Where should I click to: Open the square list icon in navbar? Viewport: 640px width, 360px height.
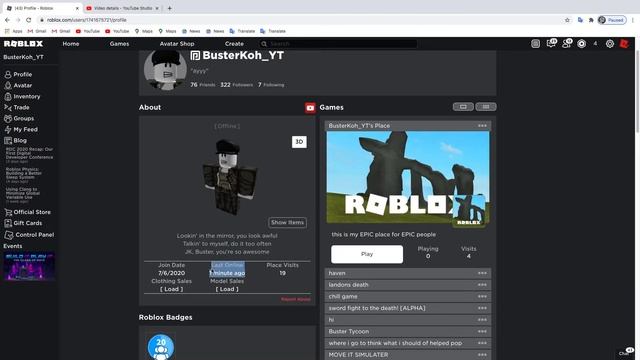536,44
